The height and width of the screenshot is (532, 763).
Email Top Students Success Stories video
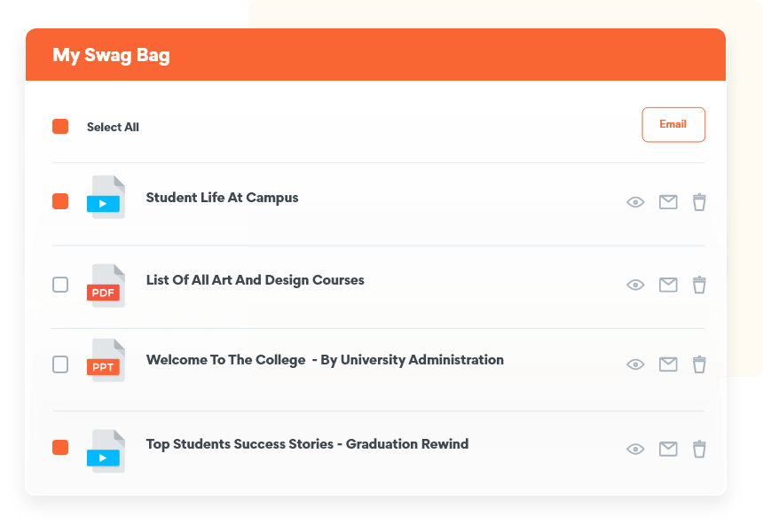(668, 450)
